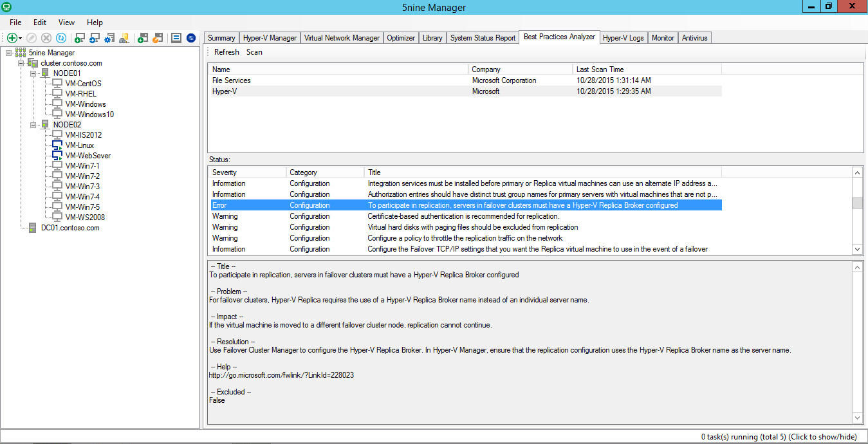Switch to the Virtual Network Manager tab

(x=342, y=38)
